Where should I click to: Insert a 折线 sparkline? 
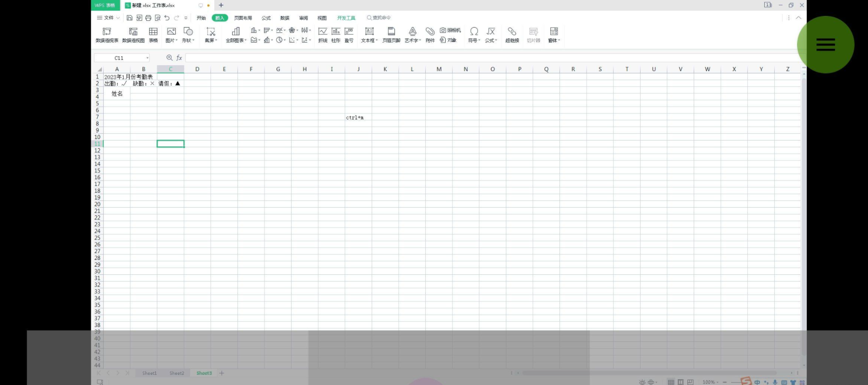tap(322, 35)
